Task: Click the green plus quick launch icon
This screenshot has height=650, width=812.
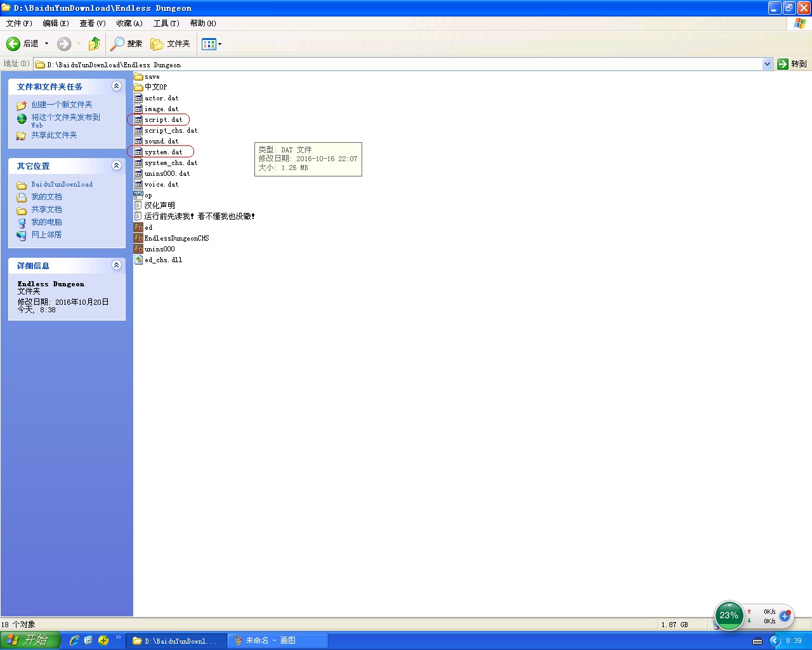Action: click(x=103, y=640)
